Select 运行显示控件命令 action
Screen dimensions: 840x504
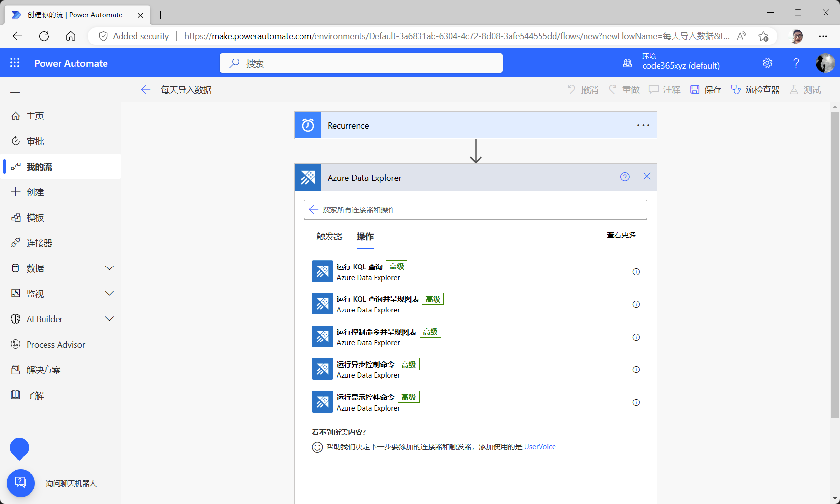tap(476, 402)
